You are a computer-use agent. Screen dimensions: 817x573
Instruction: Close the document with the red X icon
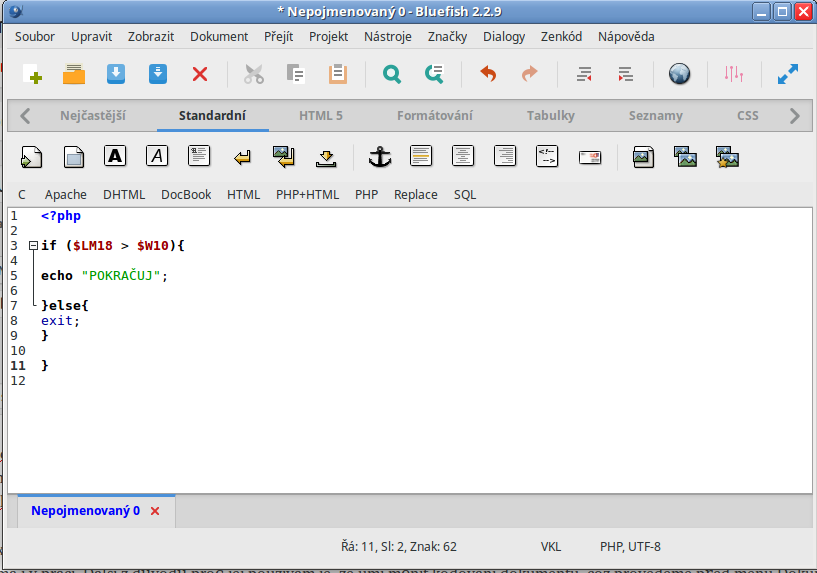point(200,74)
